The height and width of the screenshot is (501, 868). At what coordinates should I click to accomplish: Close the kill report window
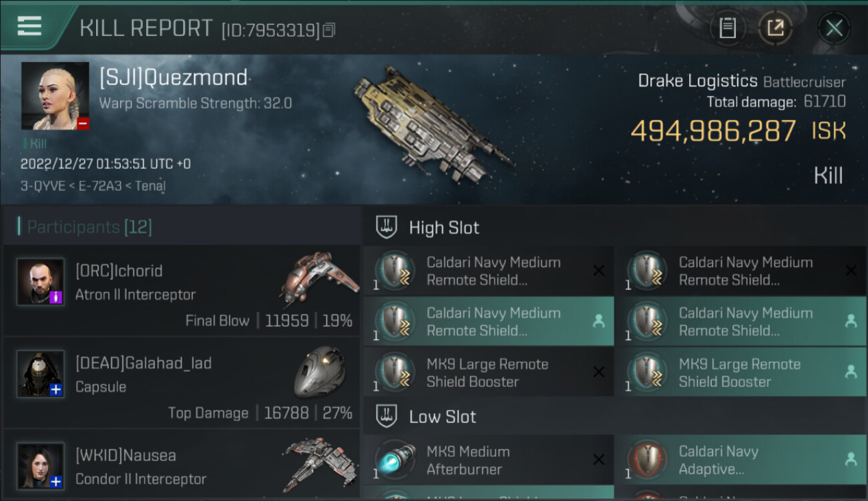click(x=833, y=28)
